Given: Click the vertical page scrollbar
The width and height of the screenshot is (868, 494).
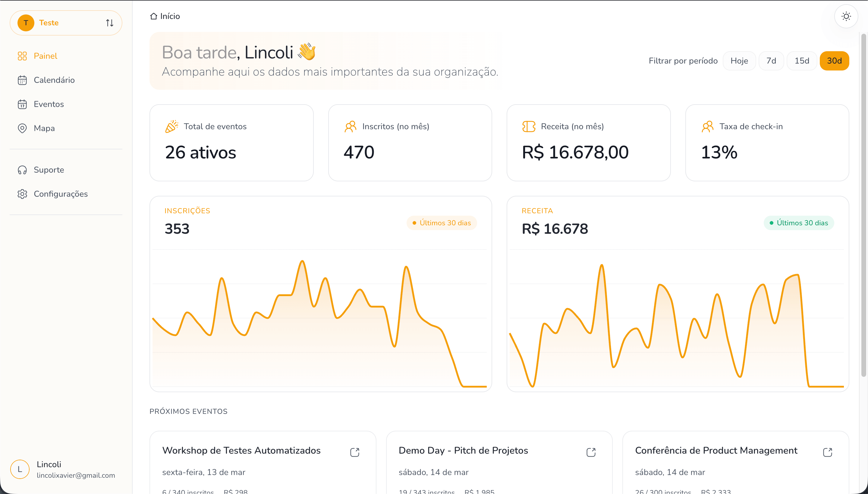Looking at the screenshot, I should (x=863, y=204).
